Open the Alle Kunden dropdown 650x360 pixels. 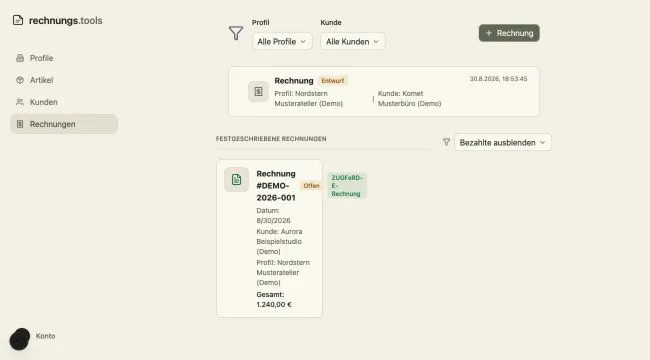(x=352, y=41)
